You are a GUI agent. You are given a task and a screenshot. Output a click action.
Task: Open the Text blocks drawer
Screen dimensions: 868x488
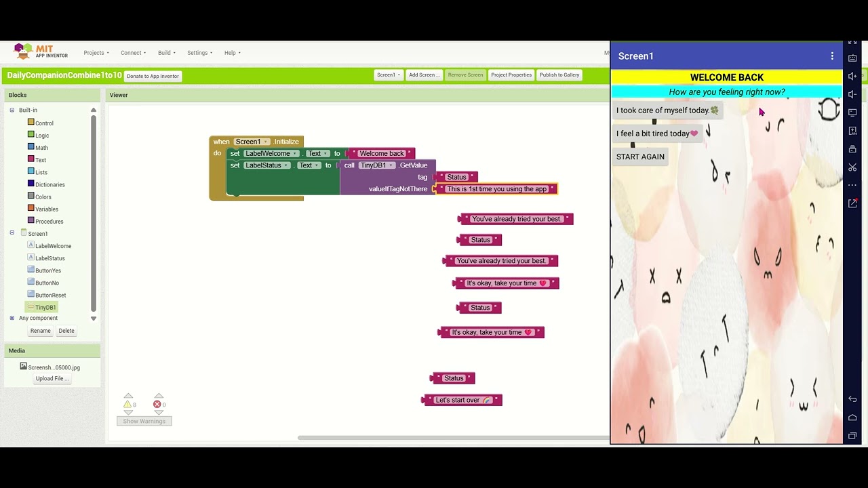(x=37, y=160)
